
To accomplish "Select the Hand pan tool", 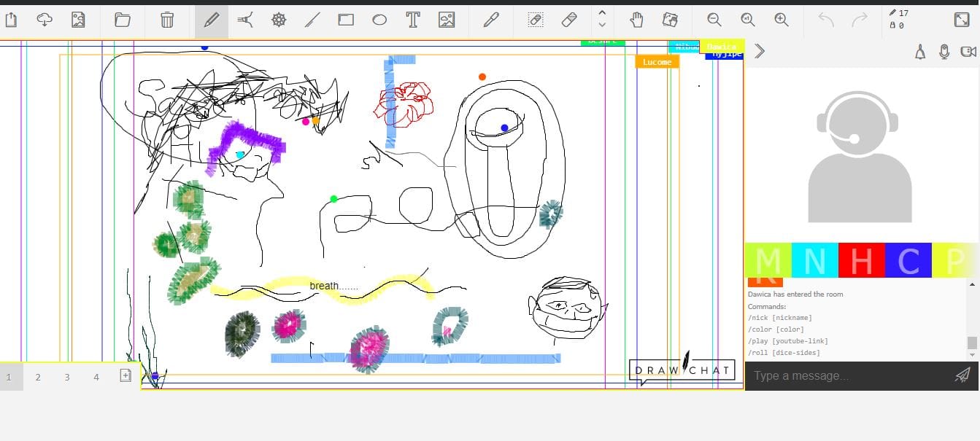I will [x=637, y=20].
